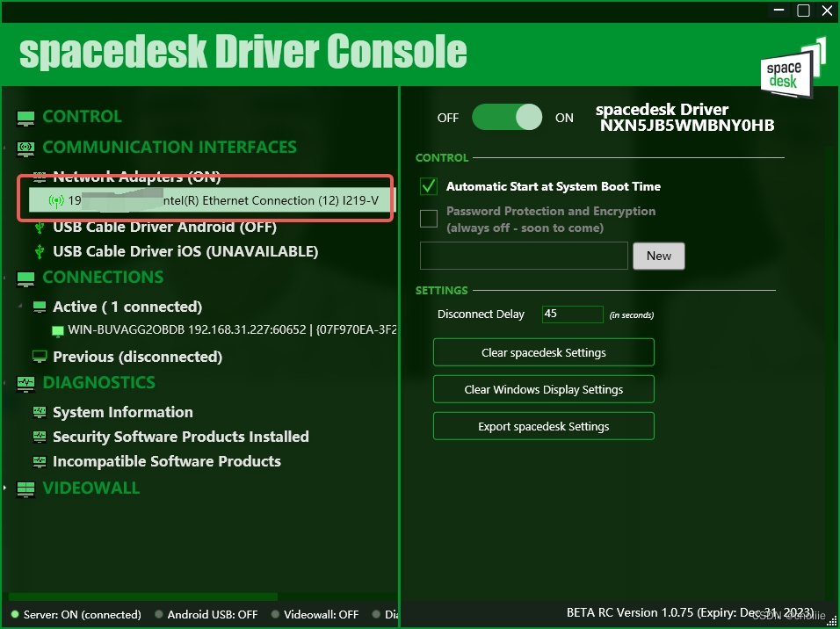
Task: Click the CONTROL monitor icon
Action: (25, 118)
